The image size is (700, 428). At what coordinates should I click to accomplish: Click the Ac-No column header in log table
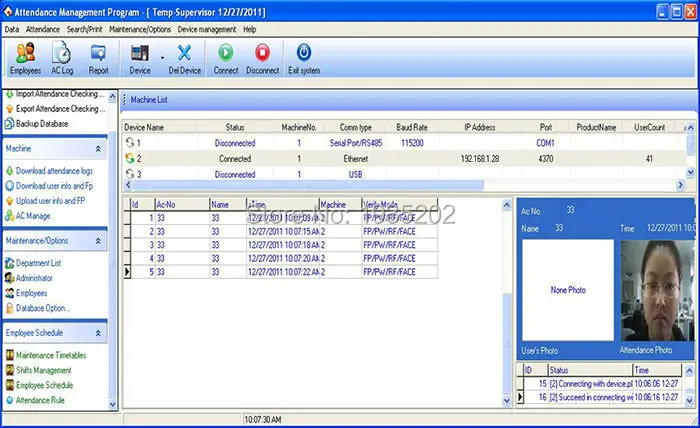click(182, 205)
